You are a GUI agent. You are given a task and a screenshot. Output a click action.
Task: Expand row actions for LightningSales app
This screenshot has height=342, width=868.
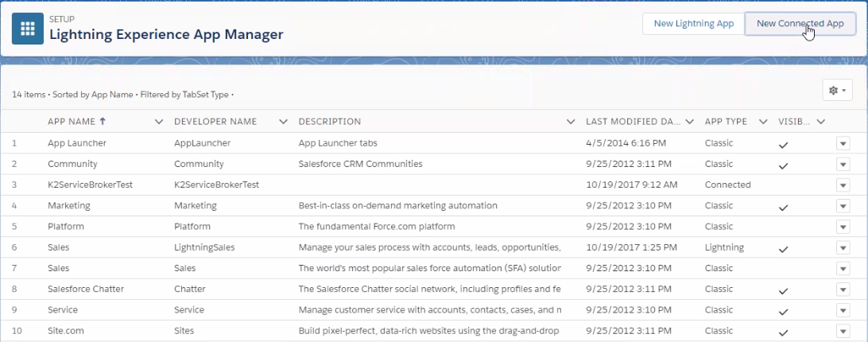(843, 248)
